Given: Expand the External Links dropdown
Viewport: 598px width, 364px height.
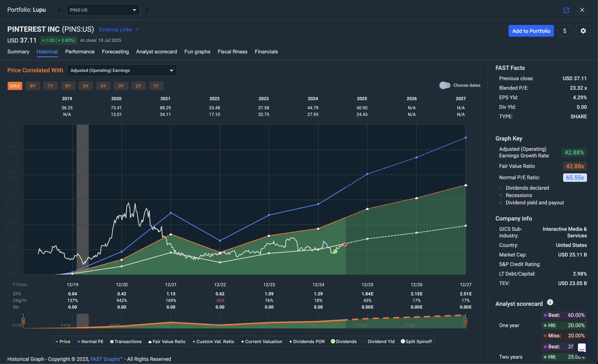Looking at the screenshot, I should tap(119, 29).
